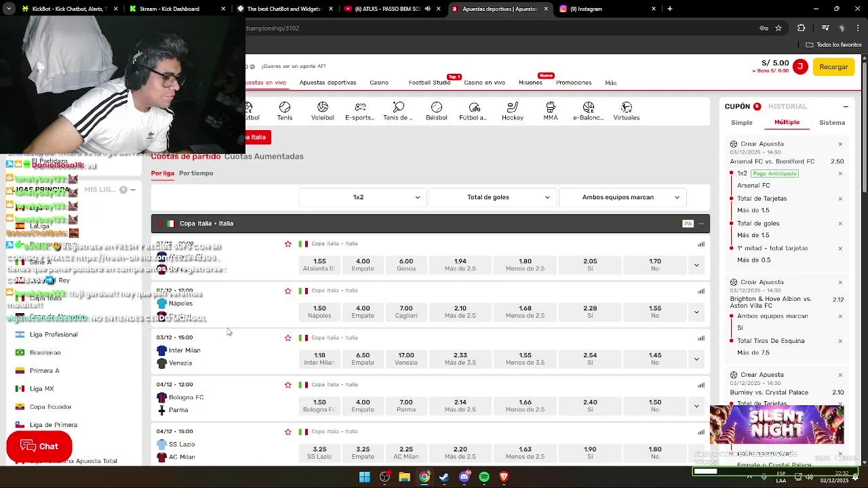Remove Total de Tarjetas selection from coupon

tap(840, 199)
